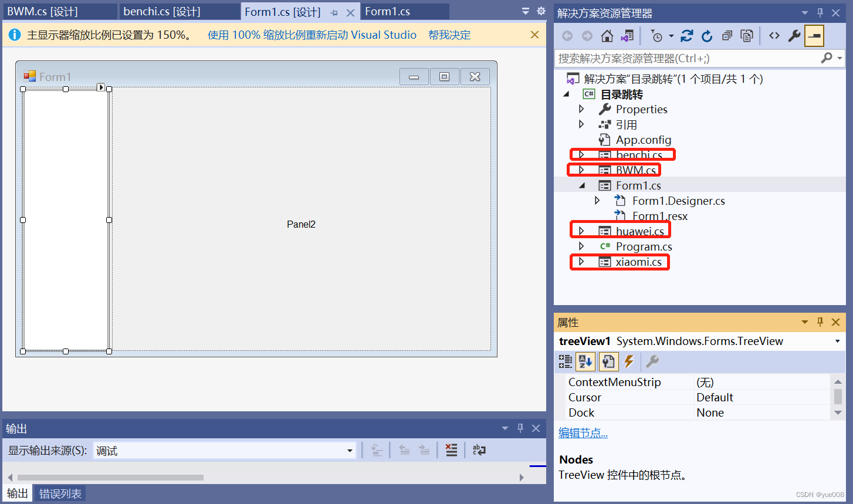Close the Form1.cs [设计] tab

350,12
